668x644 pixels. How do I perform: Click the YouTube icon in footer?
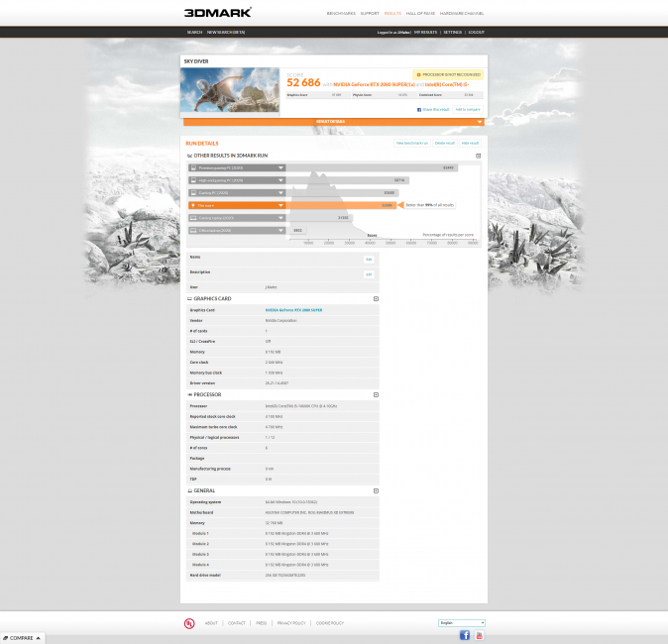point(480,635)
